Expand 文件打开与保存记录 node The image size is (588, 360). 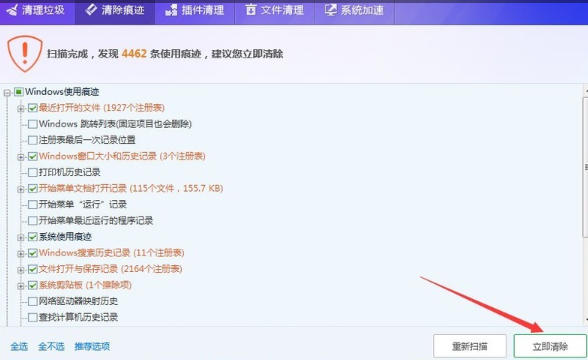21,270
